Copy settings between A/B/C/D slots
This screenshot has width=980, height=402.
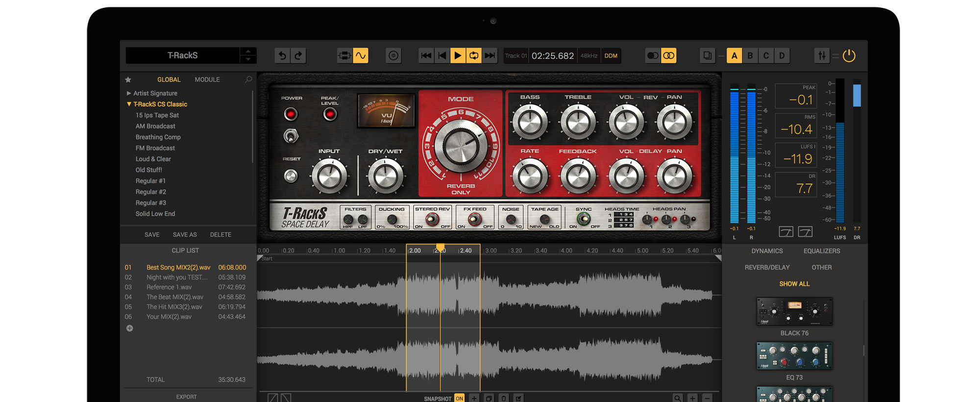coord(708,56)
